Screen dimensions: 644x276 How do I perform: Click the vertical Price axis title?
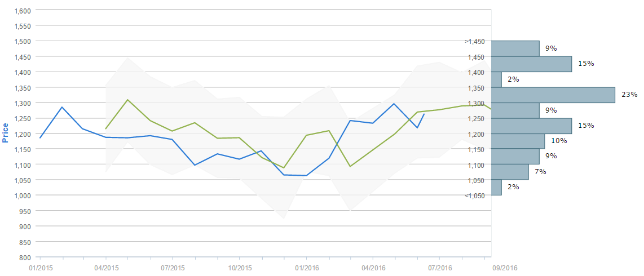point(6,132)
